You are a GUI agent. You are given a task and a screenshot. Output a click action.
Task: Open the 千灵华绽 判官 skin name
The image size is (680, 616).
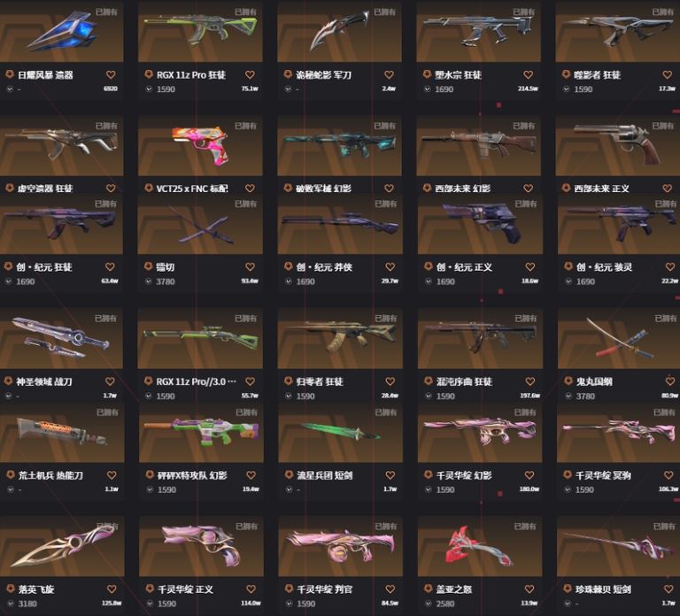point(325,589)
